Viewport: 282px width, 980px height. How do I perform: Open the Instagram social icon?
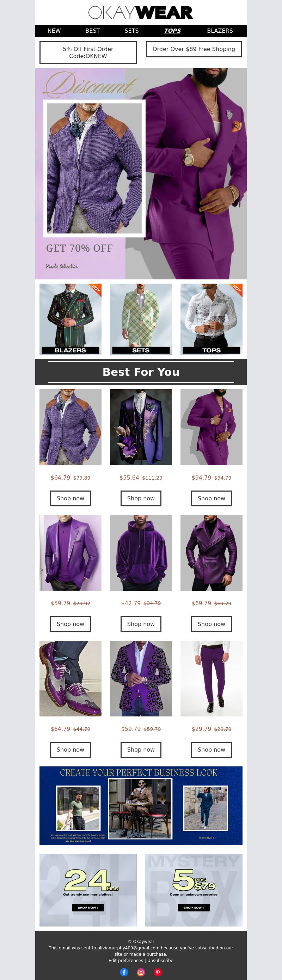[141, 972]
